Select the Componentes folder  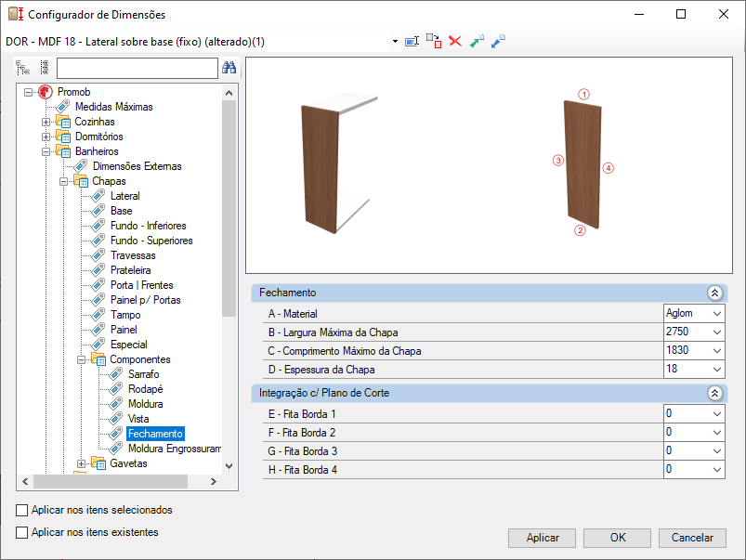coord(140,359)
